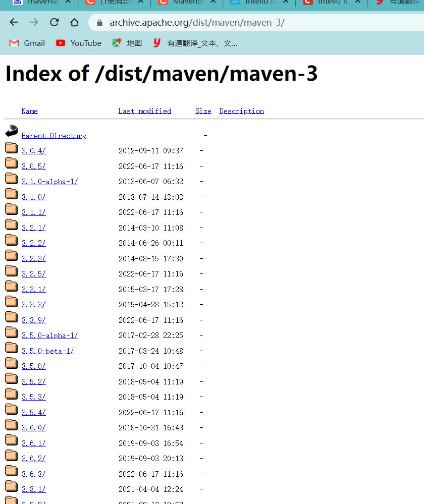
Task: Open the 3.5.0-beta-1/ directory
Action: point(48,351)
